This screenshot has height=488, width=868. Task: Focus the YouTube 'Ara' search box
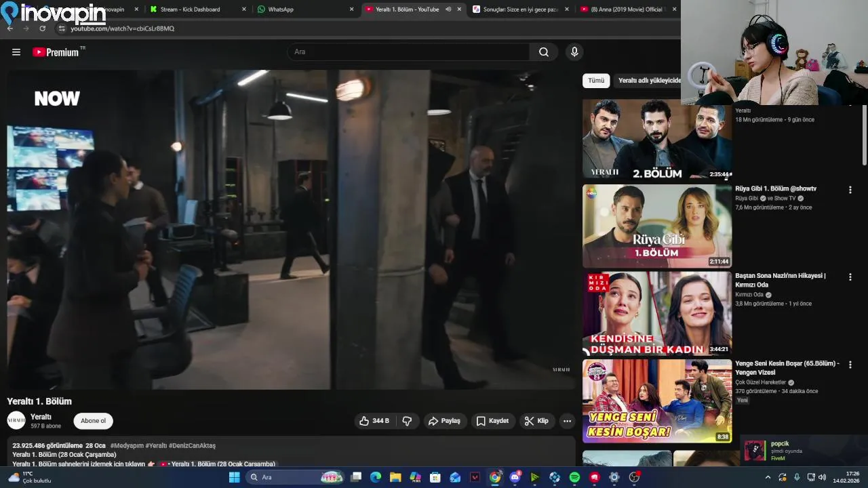409,52
